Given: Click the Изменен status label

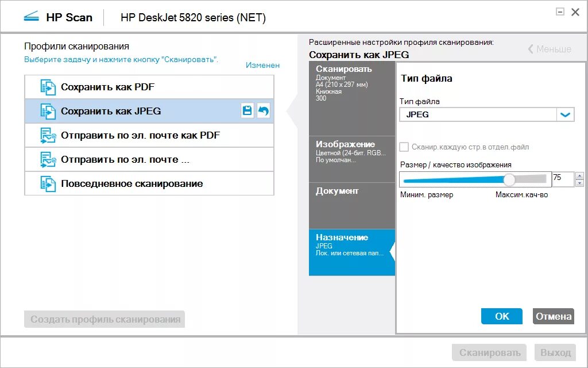Looking at the screenshot, I should tap(262, 66).
